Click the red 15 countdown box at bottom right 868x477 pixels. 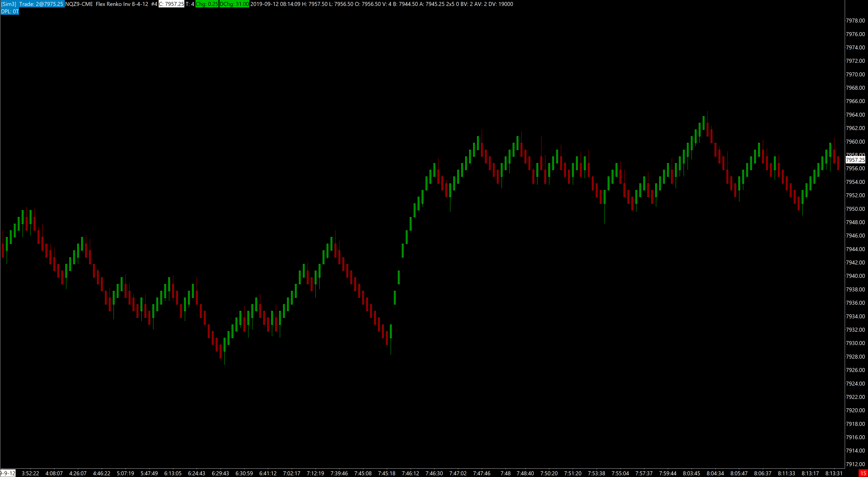click(863, 473)
